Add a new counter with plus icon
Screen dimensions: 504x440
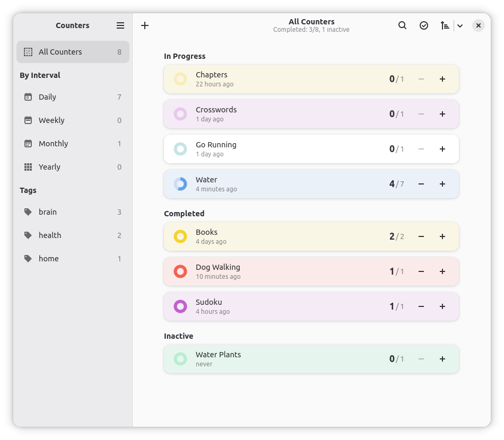[145, 25]
